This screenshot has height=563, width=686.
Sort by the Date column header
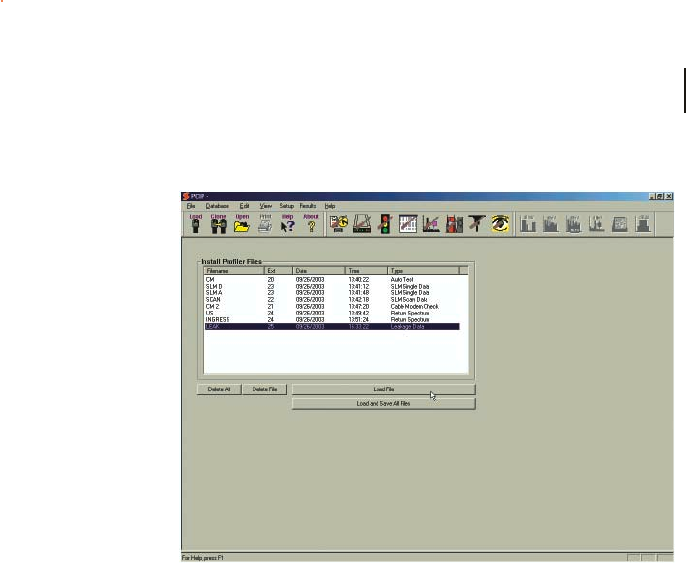pos(318,271)
